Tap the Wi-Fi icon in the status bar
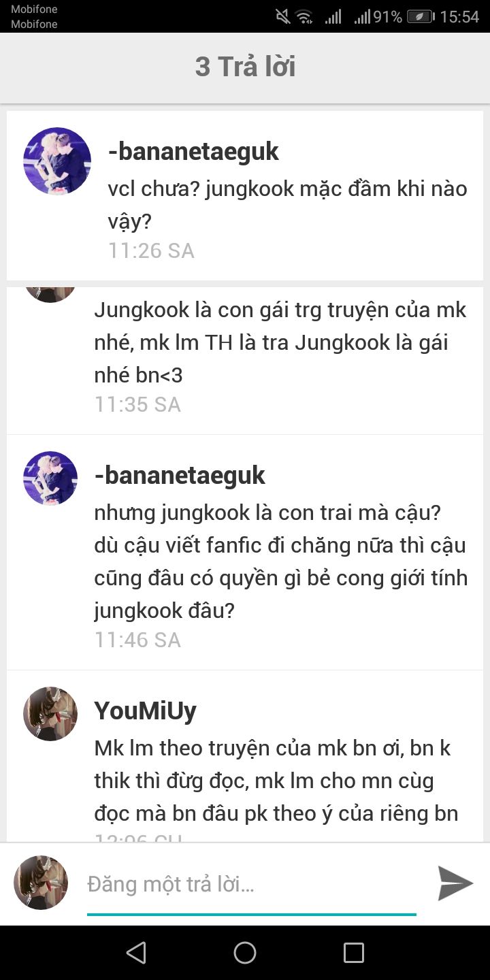Image resolution: width=490 pixels, height=980 pixels. [304, 16]
